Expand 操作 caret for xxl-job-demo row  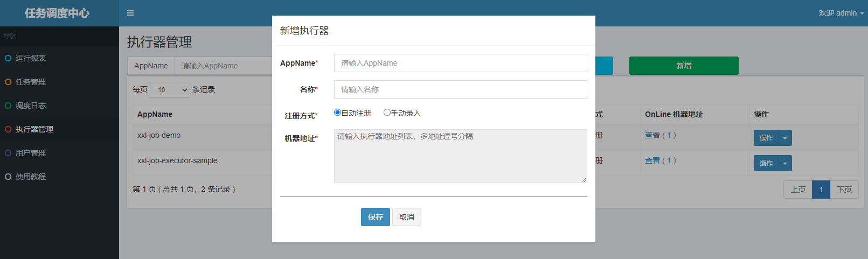click(x=785, y=138)
